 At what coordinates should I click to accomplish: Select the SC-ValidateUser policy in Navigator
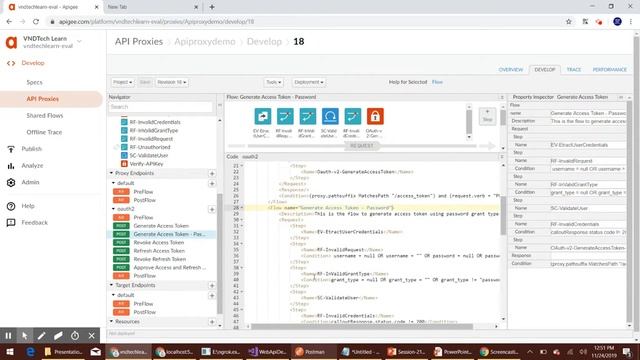(x=149, y=156)
